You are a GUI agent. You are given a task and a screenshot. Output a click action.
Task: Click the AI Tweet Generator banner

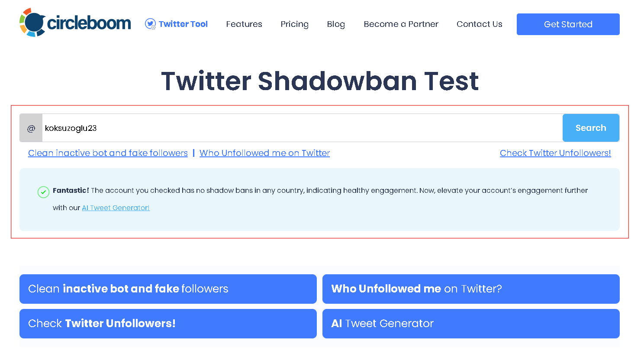click(471, 324)
